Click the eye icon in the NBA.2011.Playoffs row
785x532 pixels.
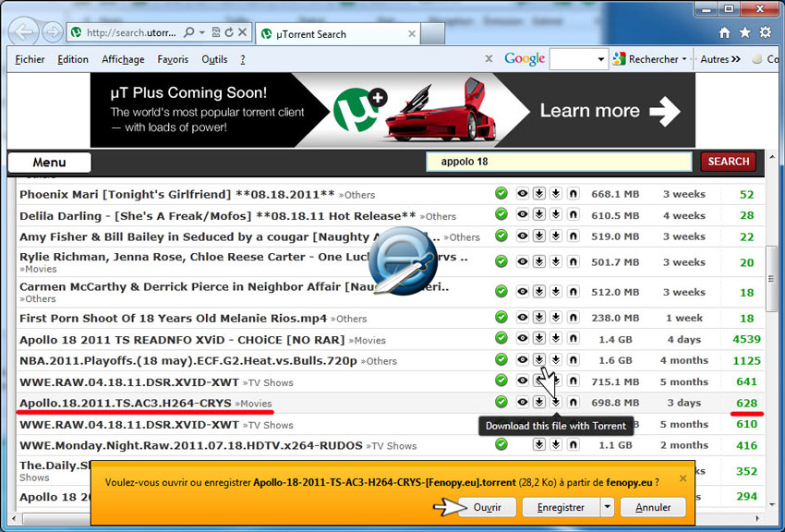(x=522, y=360)
